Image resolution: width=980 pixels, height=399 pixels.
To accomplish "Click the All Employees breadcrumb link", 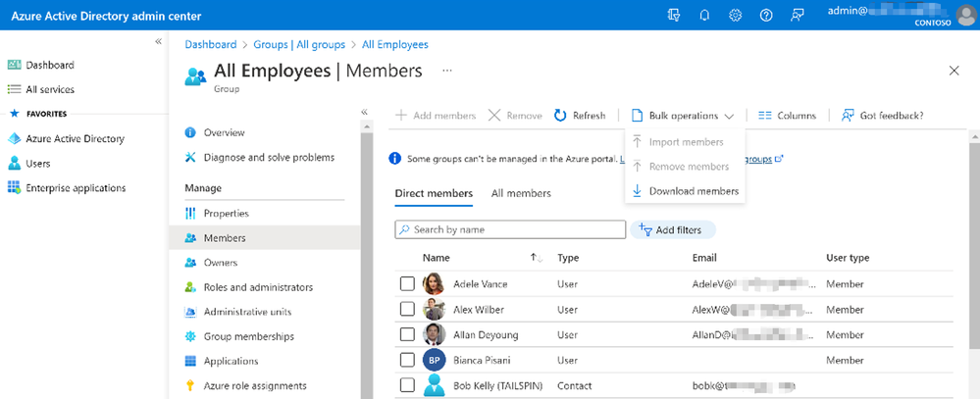I will tap(395, 44).
